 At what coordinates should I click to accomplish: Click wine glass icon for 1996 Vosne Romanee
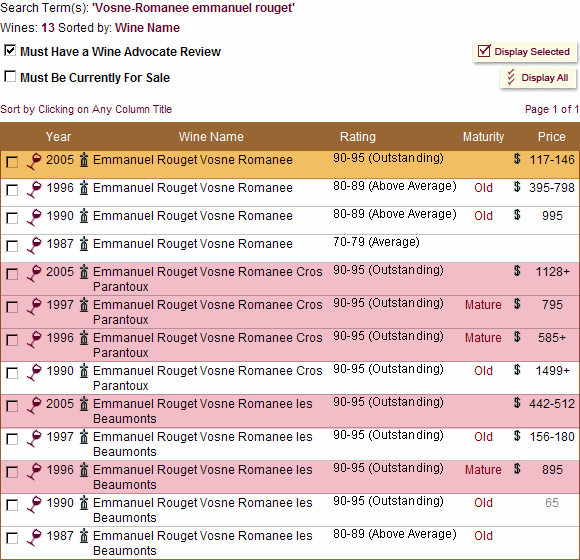coord(34,190)
